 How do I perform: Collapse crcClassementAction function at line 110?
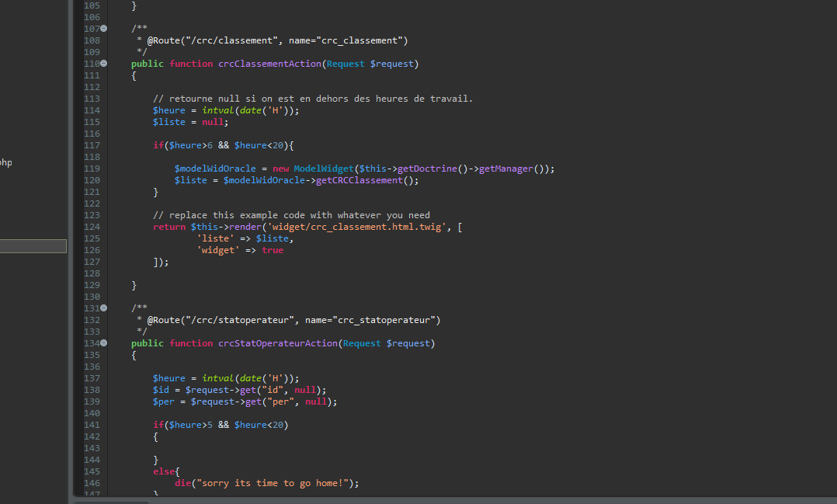[104, 64]
